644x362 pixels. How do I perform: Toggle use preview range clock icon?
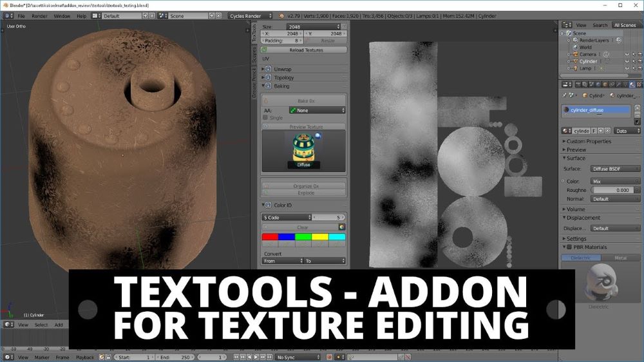[x=102, y=357]
